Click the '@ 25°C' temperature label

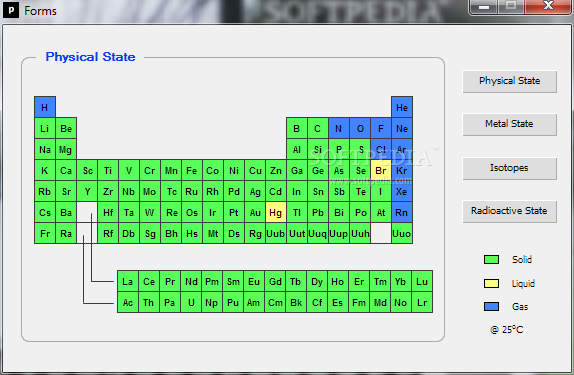point(507,330)
